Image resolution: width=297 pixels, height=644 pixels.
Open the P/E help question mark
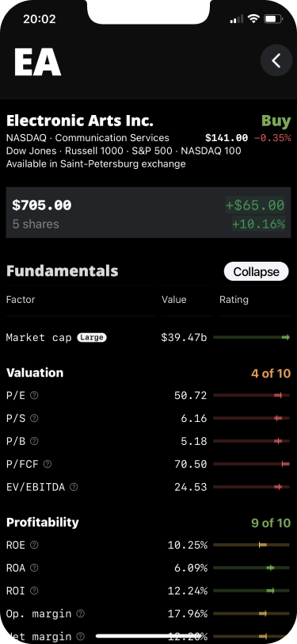35,396
